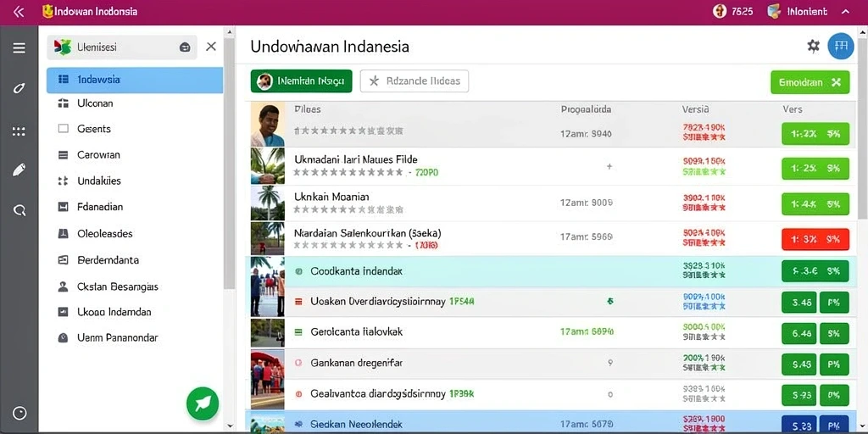Viewport: 868px width, 434px height.
Task: Click the Ulemisesi search field
Action: [122, 47]
